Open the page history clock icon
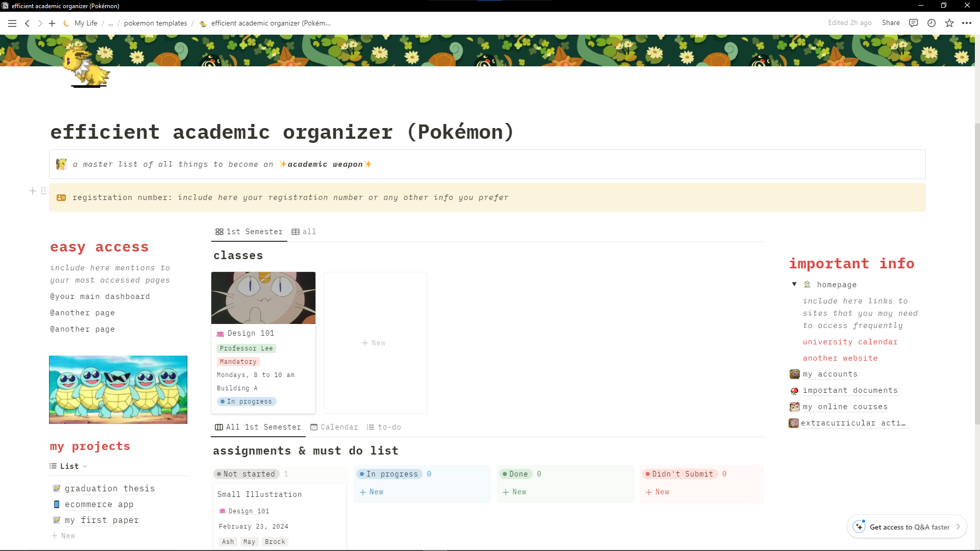Image resolution: width=980 pixels, height=551 pixels. [x=932, y=23]
